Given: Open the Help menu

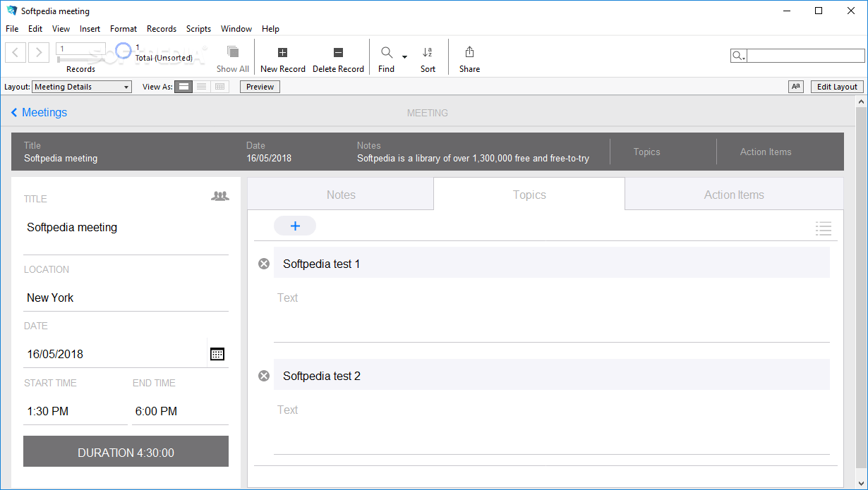Looking at the screenshot, I should [x=270, y=29].
